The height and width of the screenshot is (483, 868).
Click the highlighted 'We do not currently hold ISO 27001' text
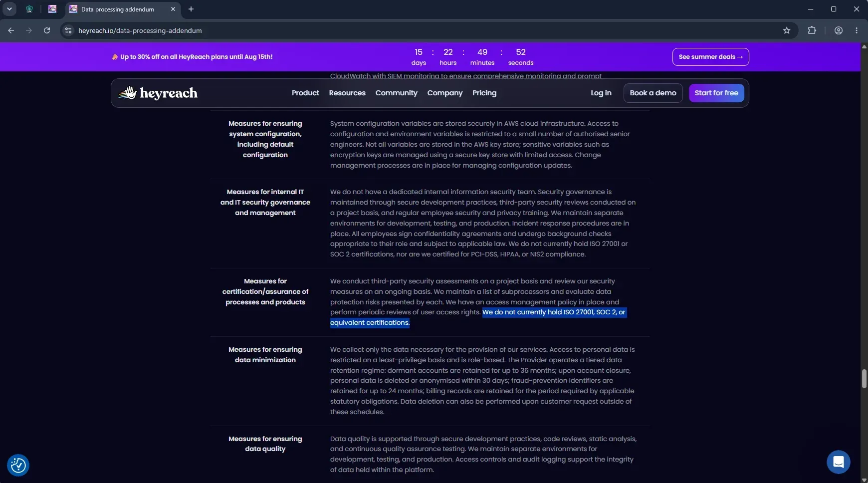tap(478, 317)
